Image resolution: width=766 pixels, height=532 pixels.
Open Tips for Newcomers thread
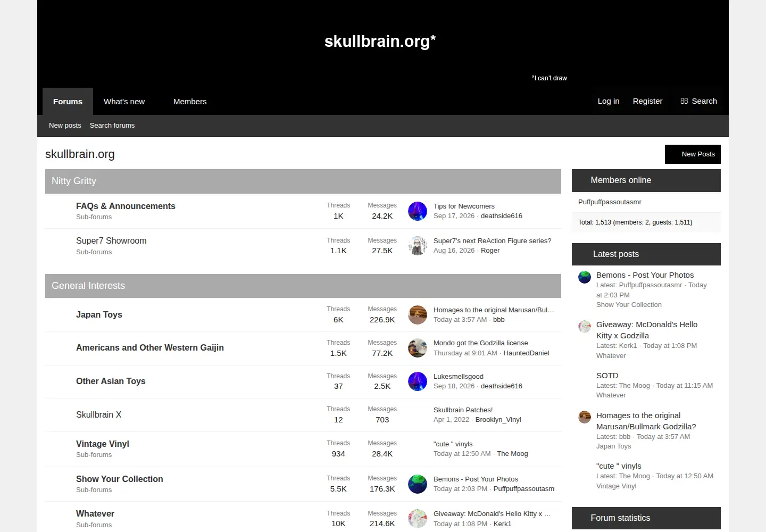pyautogui.click(x=464, y=206)
